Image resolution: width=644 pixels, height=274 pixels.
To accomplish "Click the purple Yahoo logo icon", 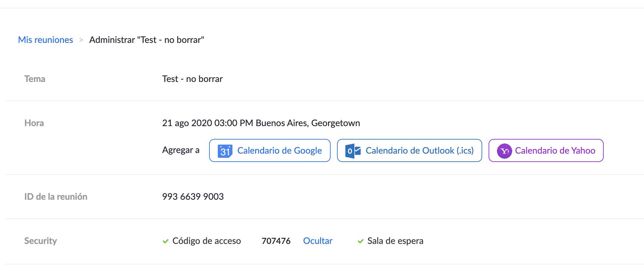I will [x=504, y=151].
